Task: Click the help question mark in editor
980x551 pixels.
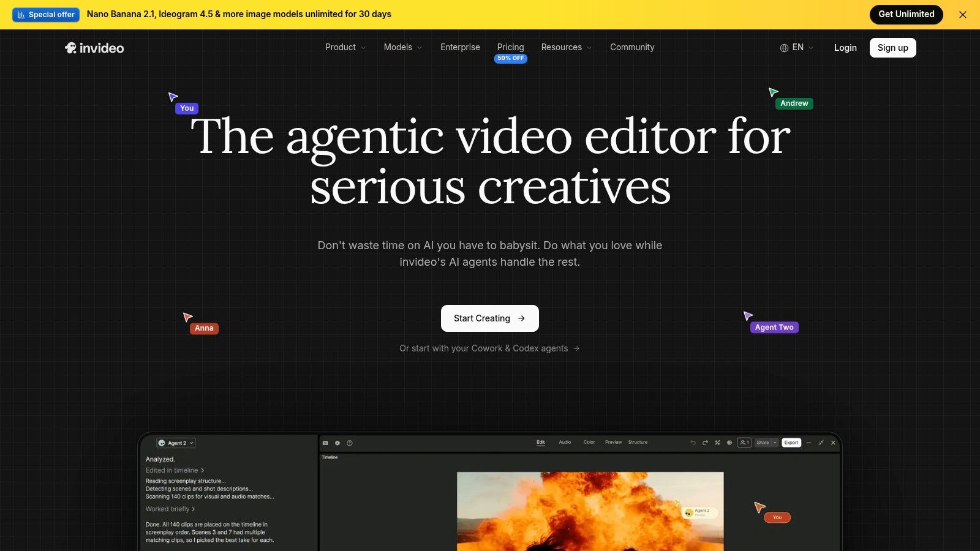Action: click(x=350, y=443)
